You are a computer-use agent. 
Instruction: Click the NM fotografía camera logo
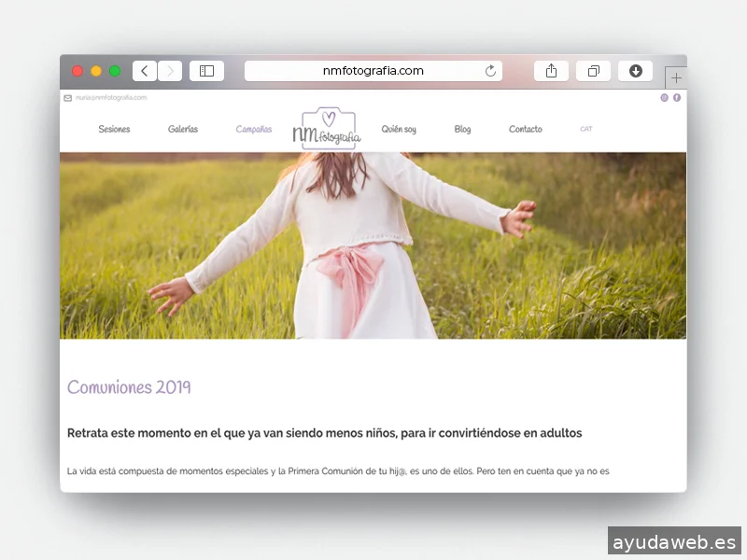point(327,127)
